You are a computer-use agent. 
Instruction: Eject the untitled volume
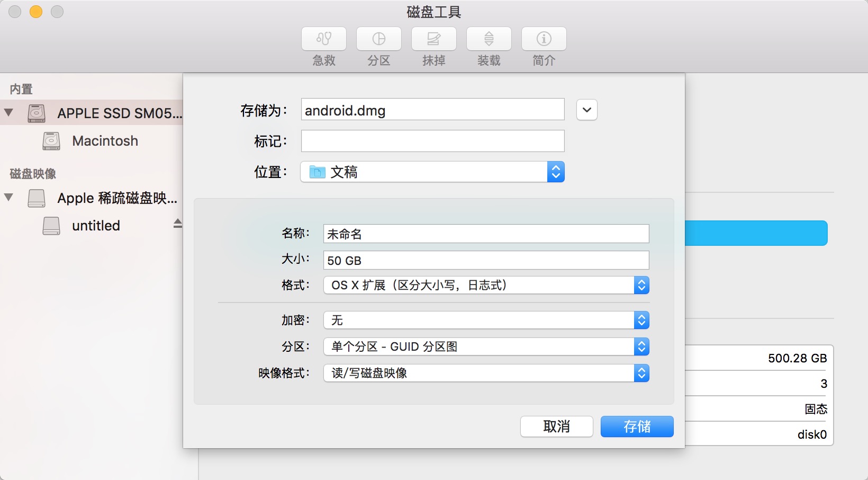coord(178,224)
